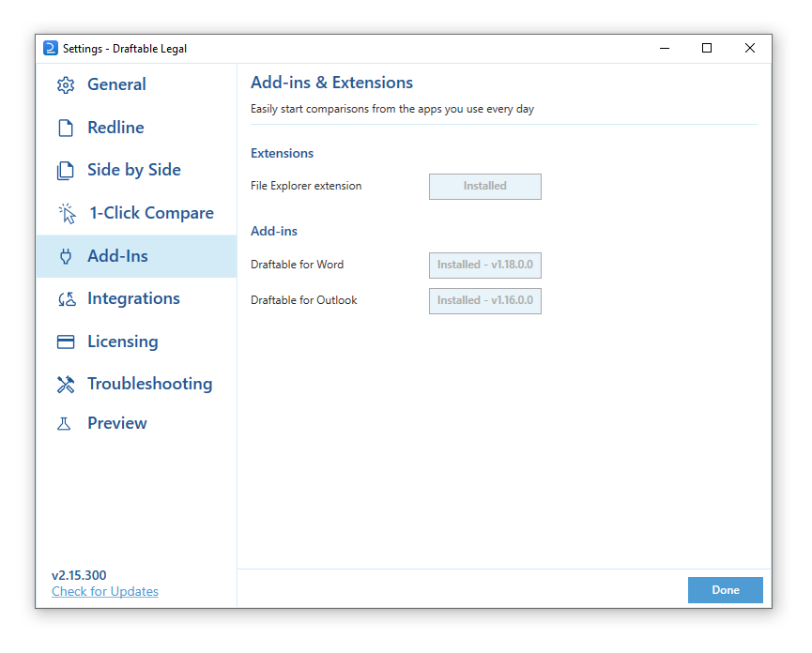Go to Troubleshooting settings

137,384
